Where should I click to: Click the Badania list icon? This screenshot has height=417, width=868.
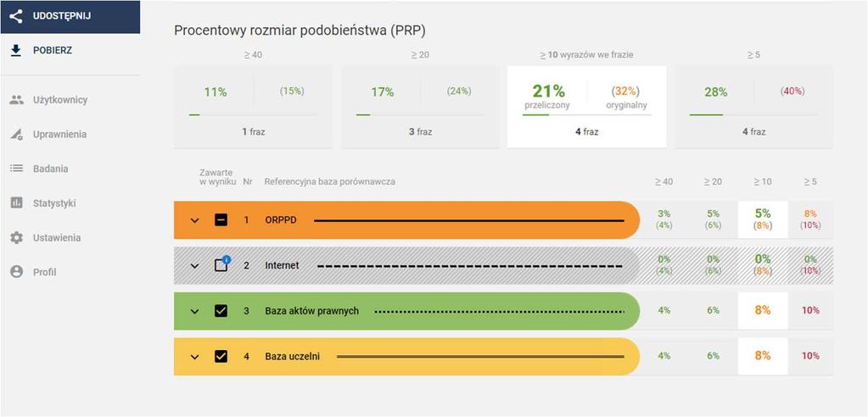point(17,169)
